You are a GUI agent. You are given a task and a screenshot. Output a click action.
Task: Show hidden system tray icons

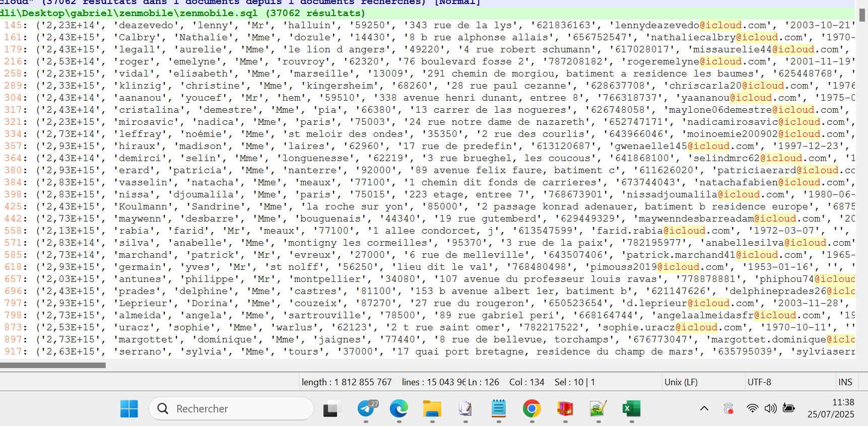point(704,408)
